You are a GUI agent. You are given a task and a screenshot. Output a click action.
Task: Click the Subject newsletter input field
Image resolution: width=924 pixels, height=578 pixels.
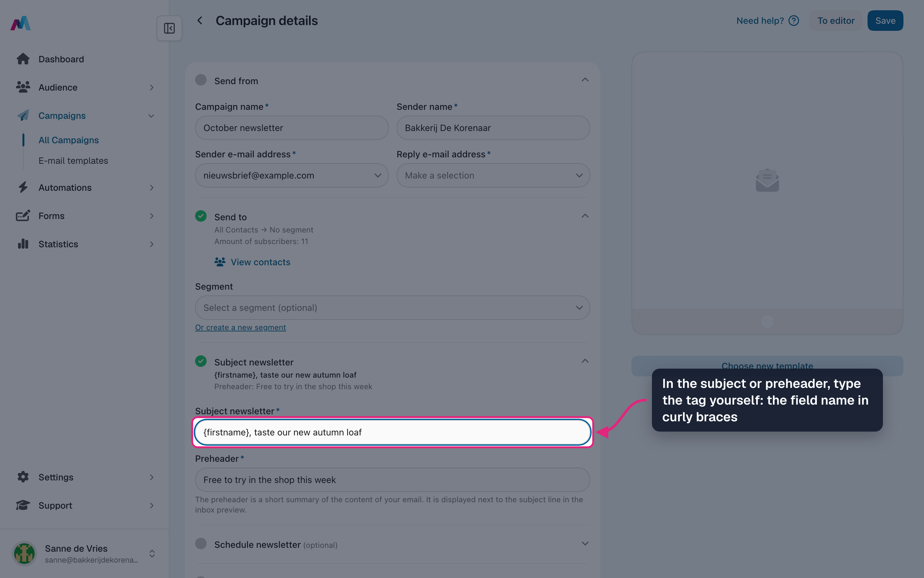[x=392, y=432]
